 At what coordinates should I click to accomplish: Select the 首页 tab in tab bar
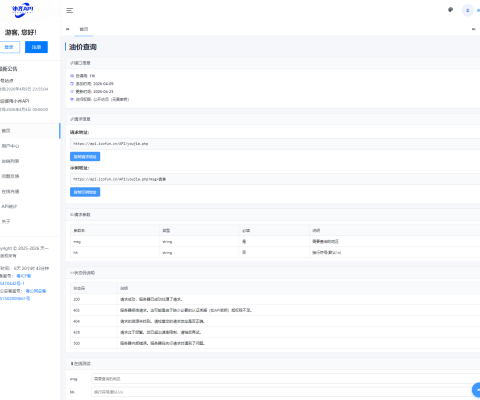coord(84,29)
